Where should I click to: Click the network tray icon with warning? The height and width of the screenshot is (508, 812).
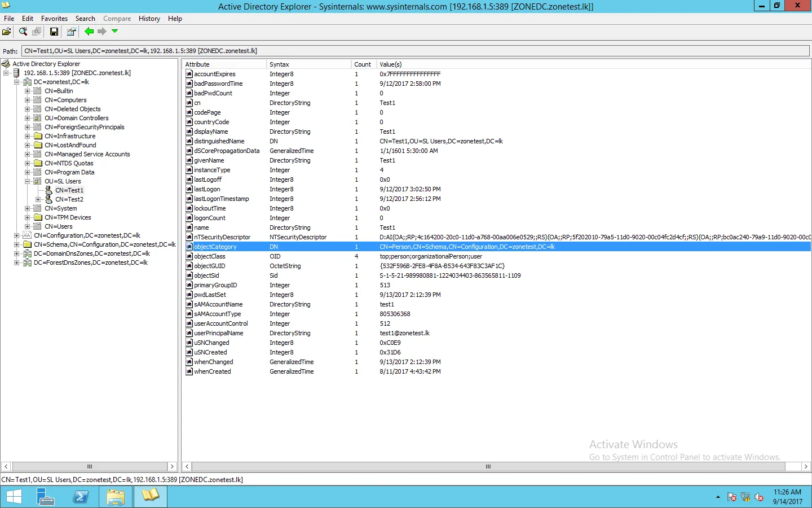tap(745, 497)
